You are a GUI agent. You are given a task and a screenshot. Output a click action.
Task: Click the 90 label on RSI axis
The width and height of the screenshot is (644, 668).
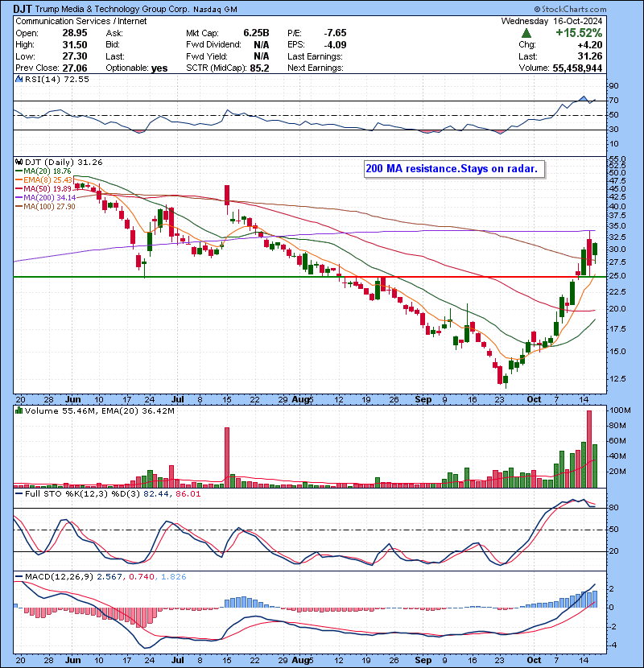point(613,86)
